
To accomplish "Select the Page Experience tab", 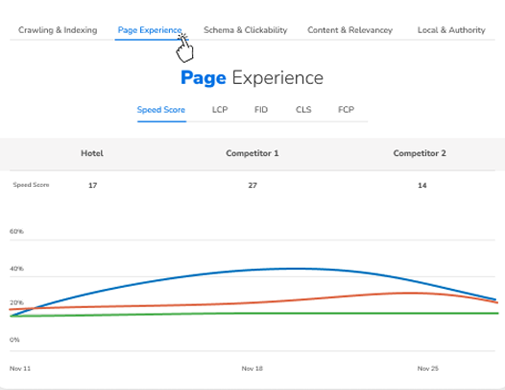I will click(150, 30).
